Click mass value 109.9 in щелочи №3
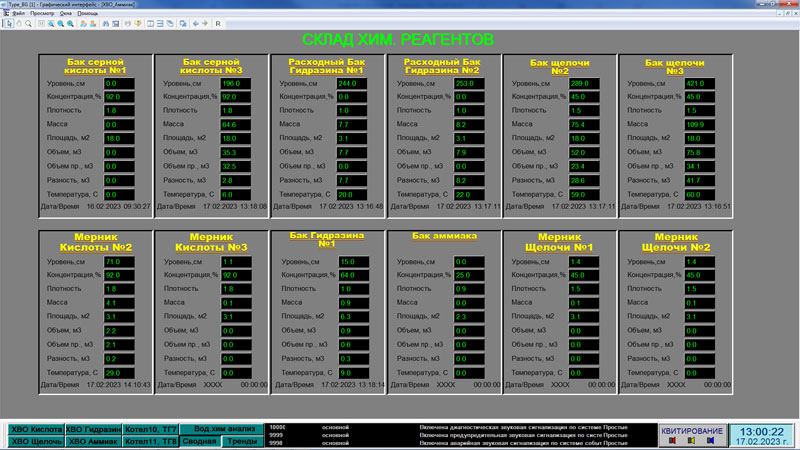Image resolution: width=800 pixels, height=450 pixels. tap(699, 124)
